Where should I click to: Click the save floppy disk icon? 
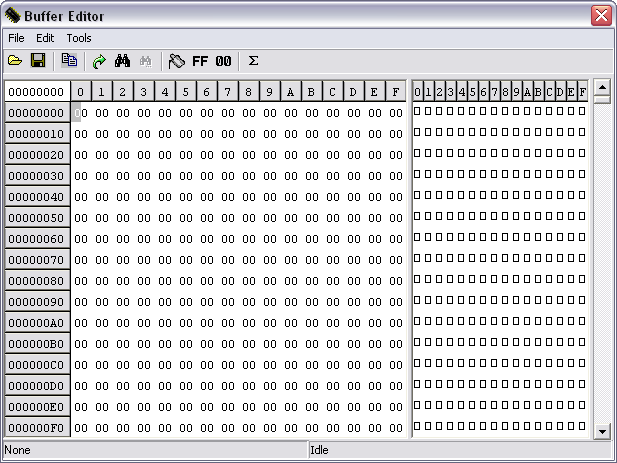click(x=38, y=61)
